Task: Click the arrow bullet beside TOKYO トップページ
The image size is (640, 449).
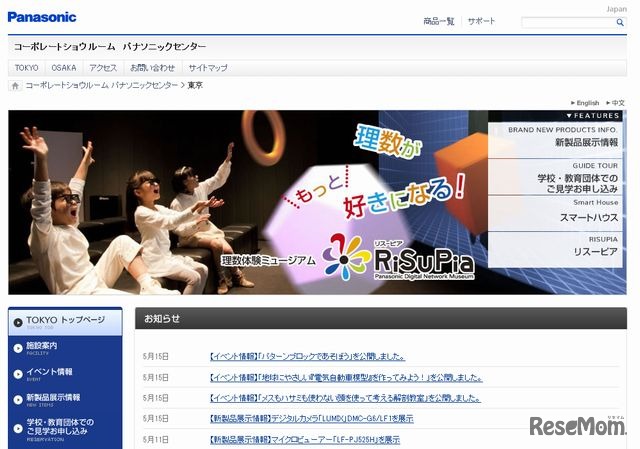Action: (x=18, y=322)
